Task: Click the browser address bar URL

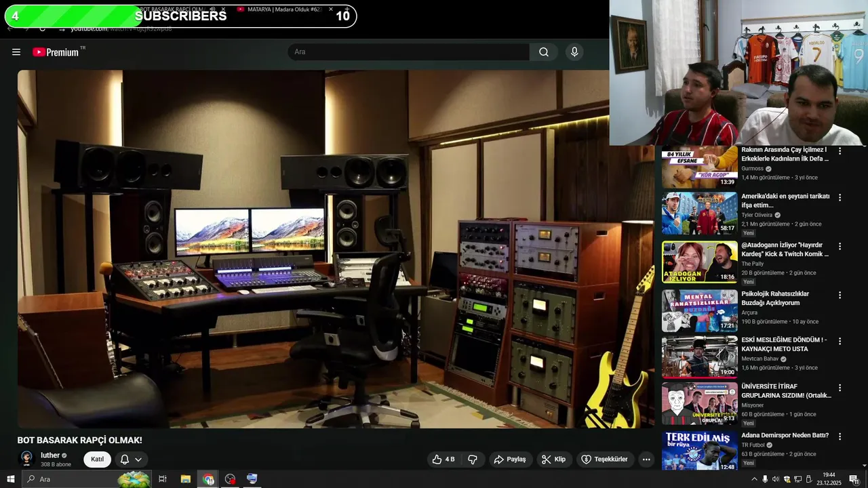Action: pyautogui.click(x=121, y=28)
